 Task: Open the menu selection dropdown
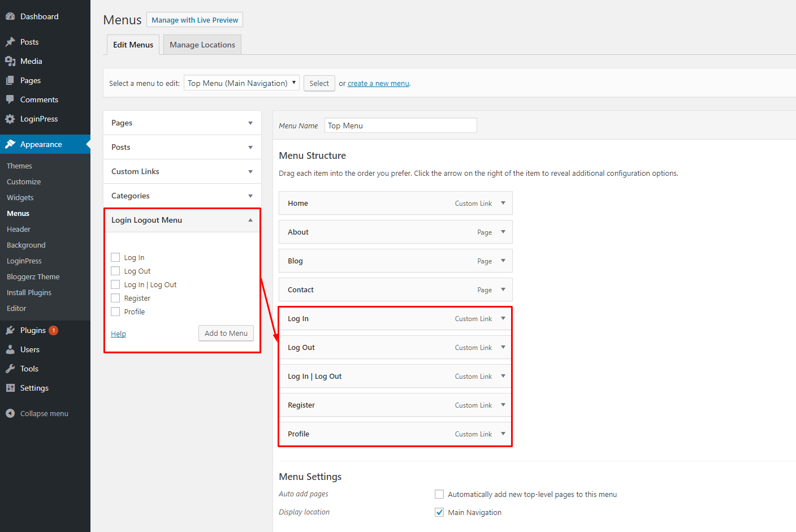(241, 83)
